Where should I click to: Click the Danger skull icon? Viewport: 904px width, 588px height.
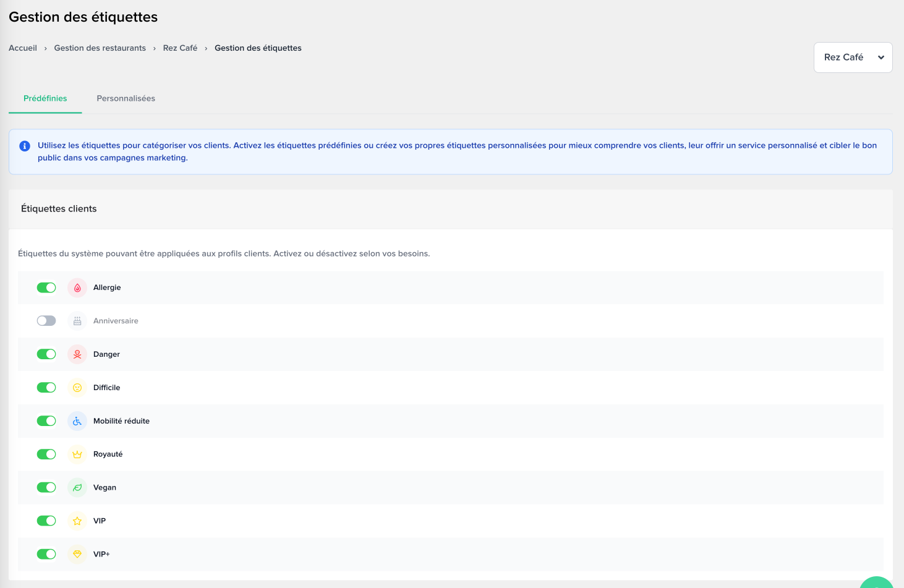coord(77,354)
